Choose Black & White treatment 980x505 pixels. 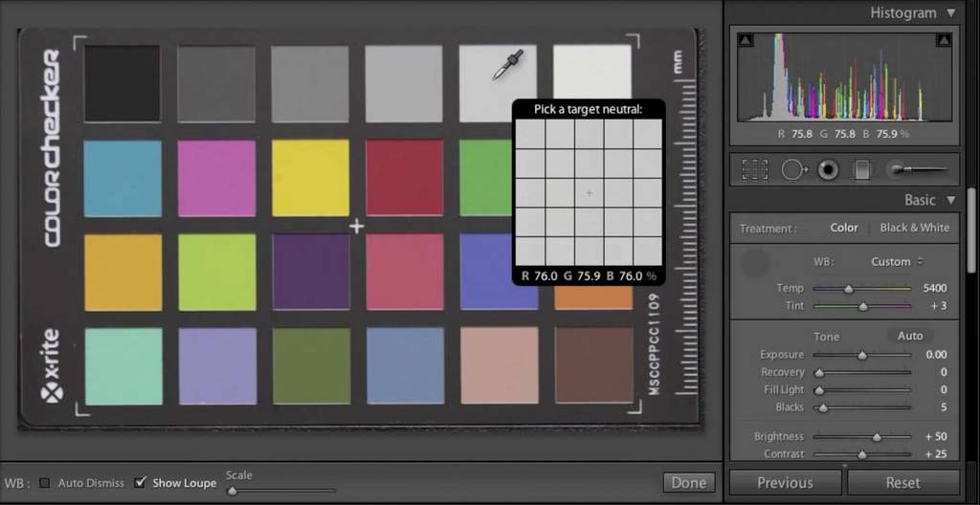click(x=914, y=229)
